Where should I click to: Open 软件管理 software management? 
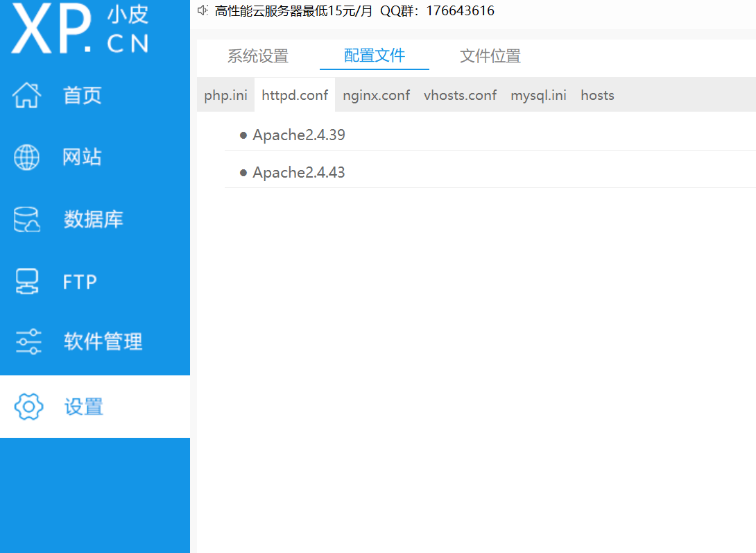103,342
